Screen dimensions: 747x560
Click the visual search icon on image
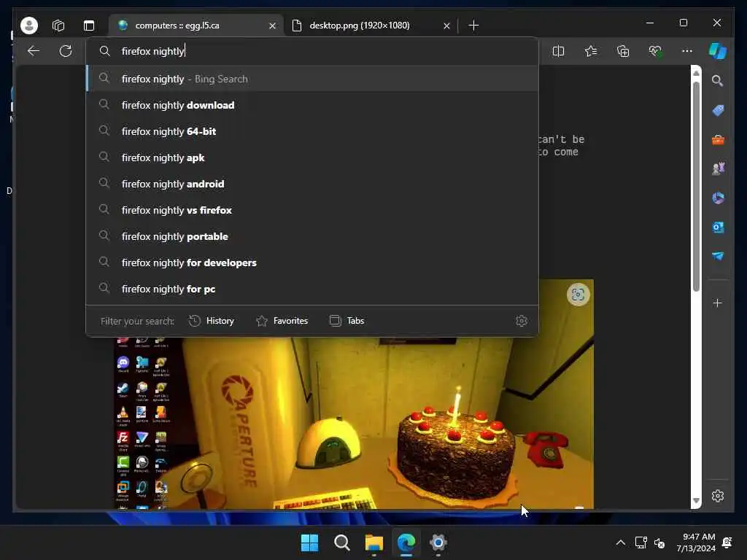pos(578,295)
